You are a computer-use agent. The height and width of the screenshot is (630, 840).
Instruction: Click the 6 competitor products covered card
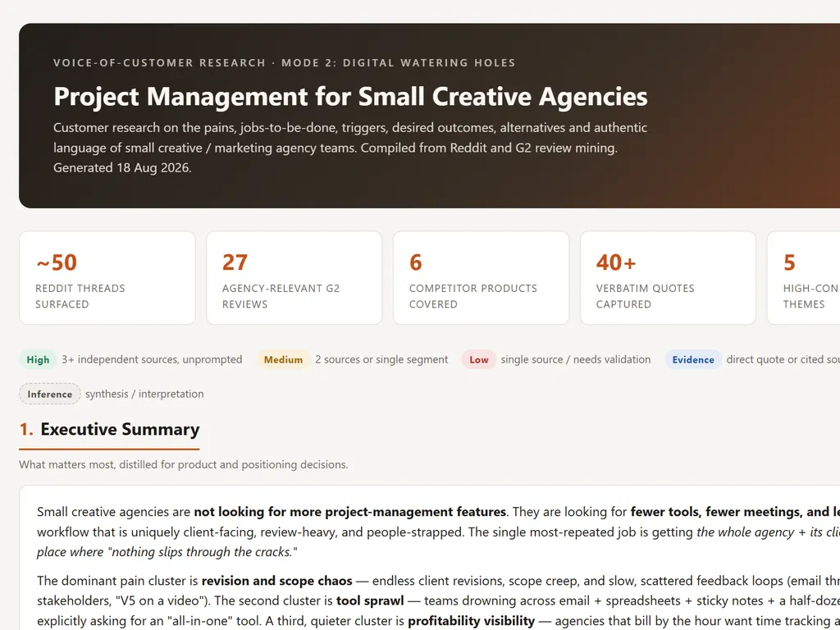481,278
